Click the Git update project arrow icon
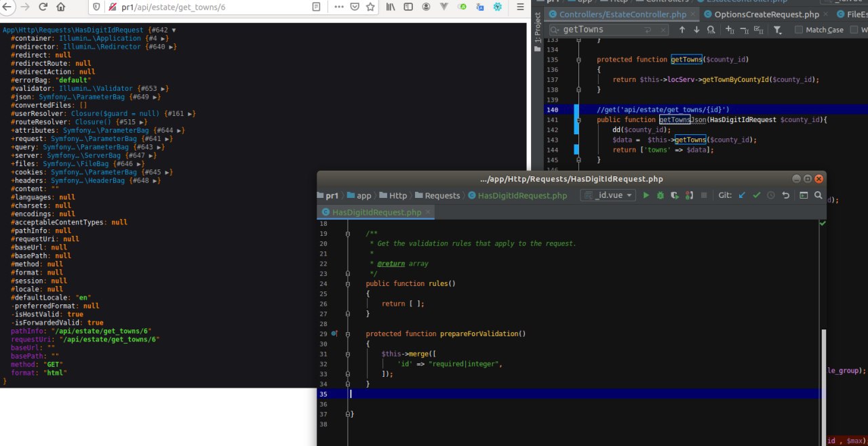Screen dimensions: 868x446 pyautogui.click(x=741, y=195)
